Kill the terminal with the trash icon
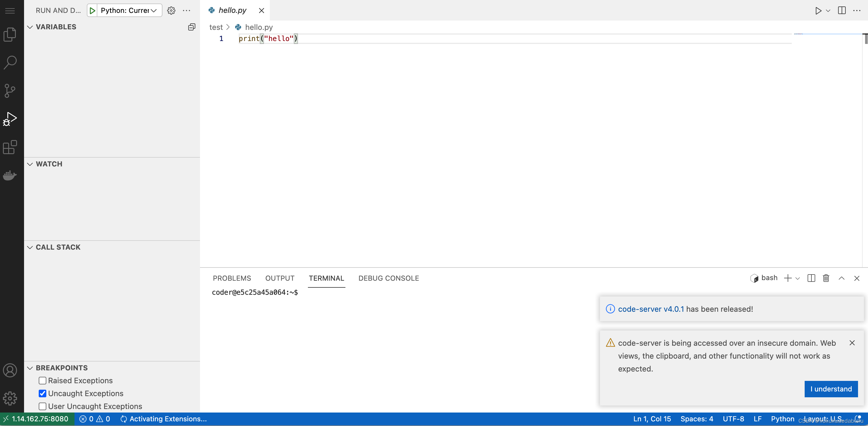This screenshot has height=426, width=868. [x=826, y=278]
